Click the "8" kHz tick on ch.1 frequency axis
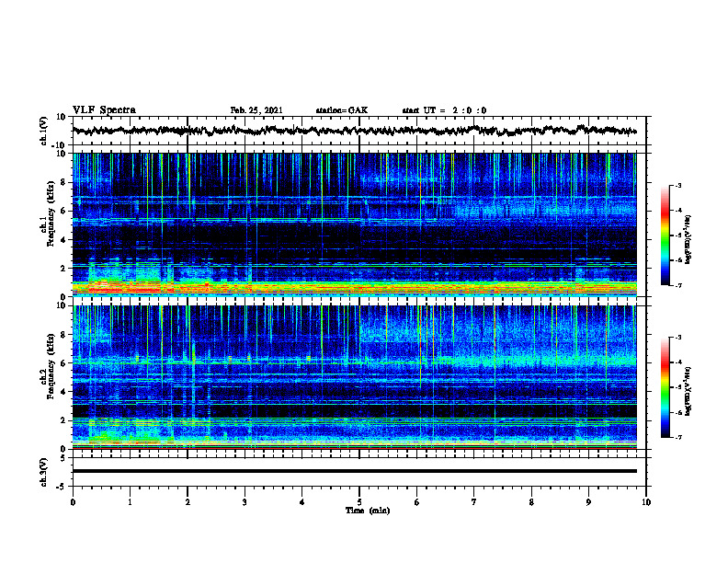Screen dimensions: 728x563 (63, 182)
